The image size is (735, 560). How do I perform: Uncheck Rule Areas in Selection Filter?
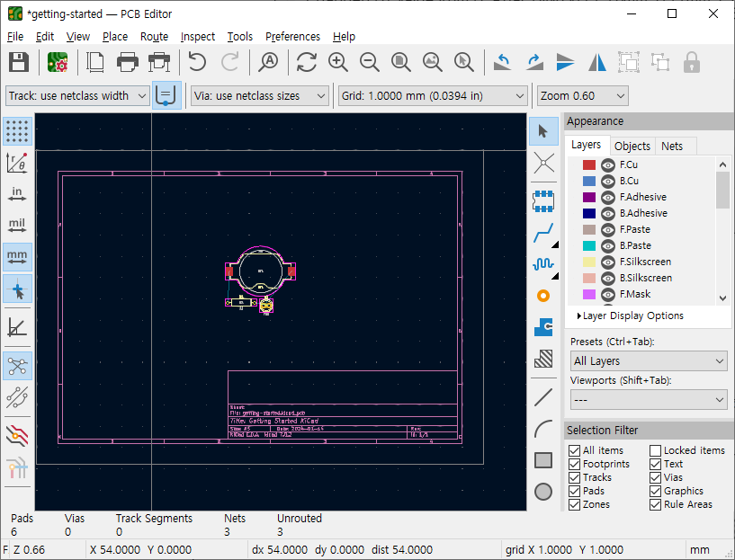pos(655,504)
